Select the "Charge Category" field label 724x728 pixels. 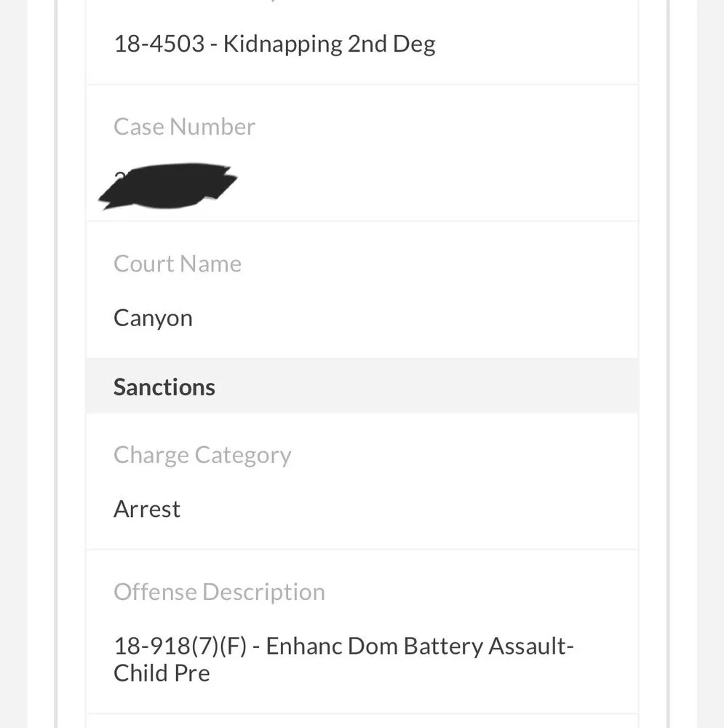(202, 455)
